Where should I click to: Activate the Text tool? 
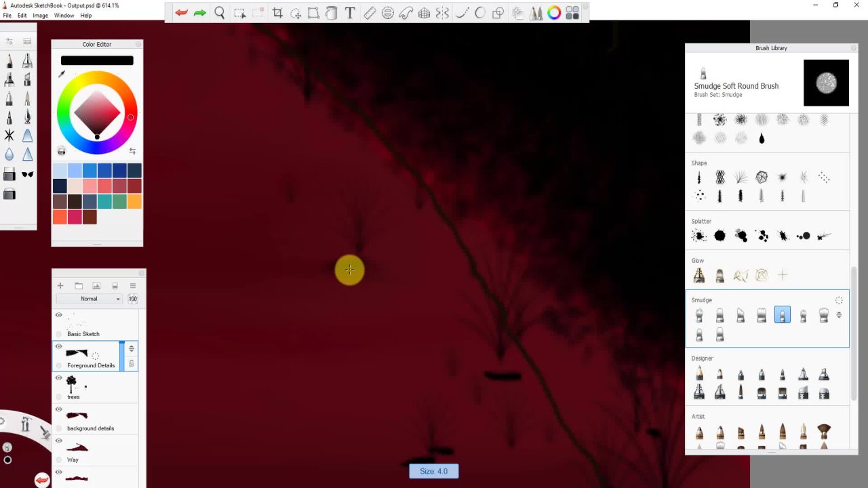click(x=350, y=13)
